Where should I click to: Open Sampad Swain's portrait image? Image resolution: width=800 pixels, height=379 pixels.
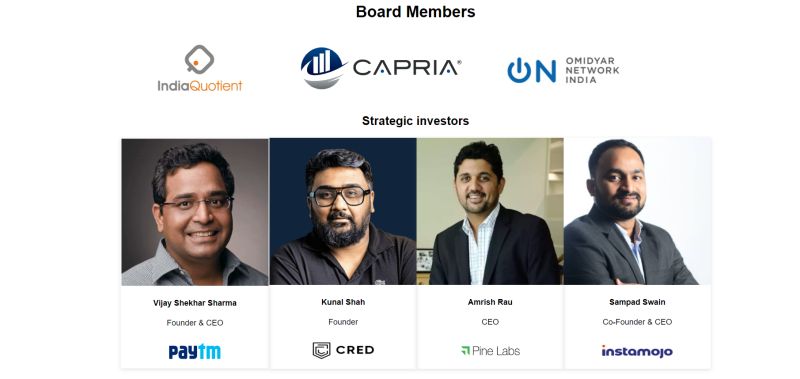637,211
